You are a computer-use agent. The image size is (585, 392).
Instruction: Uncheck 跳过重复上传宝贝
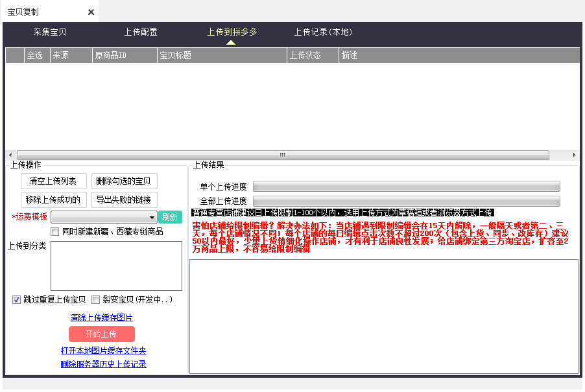[x=16, y=299]
